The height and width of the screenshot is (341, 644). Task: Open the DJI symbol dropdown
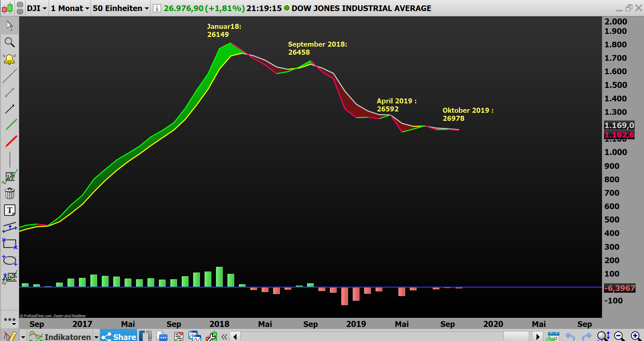(37, 8)
